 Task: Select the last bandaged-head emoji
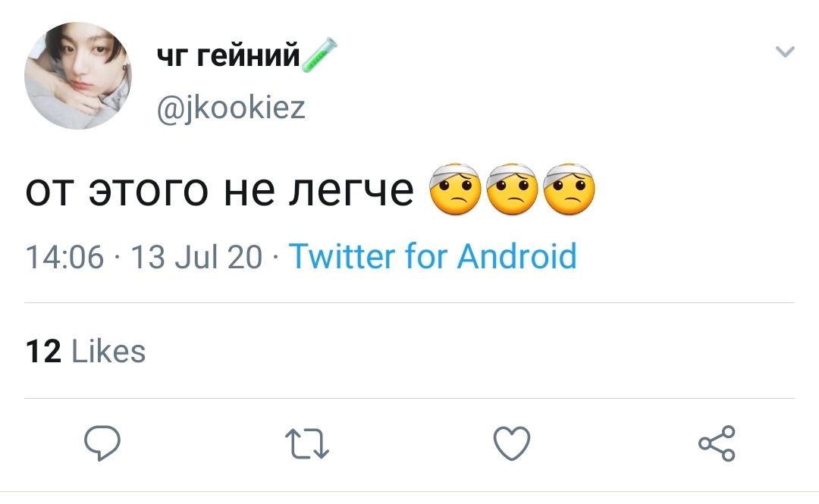[x=569, y=189]
